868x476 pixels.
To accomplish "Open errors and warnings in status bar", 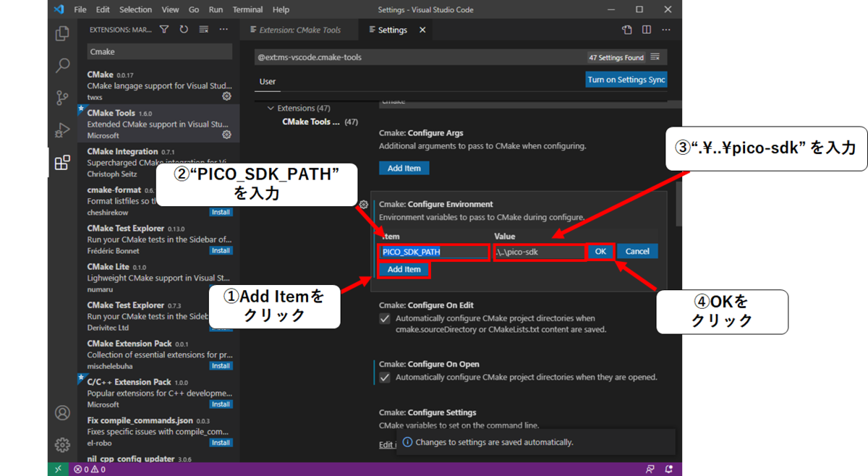I will tap(90, 469).
